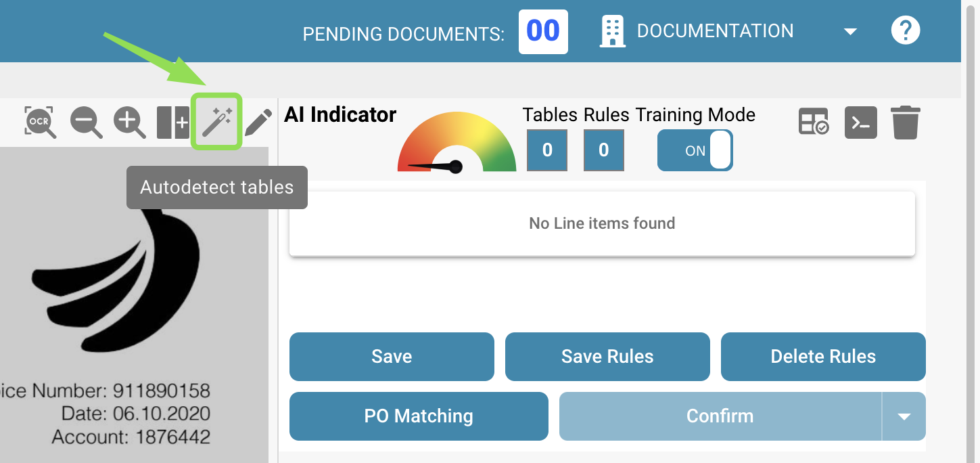Click the Delete Rules button
This screenshot has height=463, width=980.
[823, 357]
